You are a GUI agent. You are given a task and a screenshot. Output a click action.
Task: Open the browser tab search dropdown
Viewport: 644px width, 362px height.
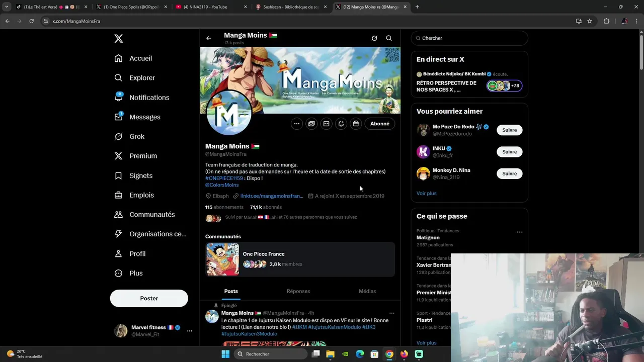(x=7, y=7)
